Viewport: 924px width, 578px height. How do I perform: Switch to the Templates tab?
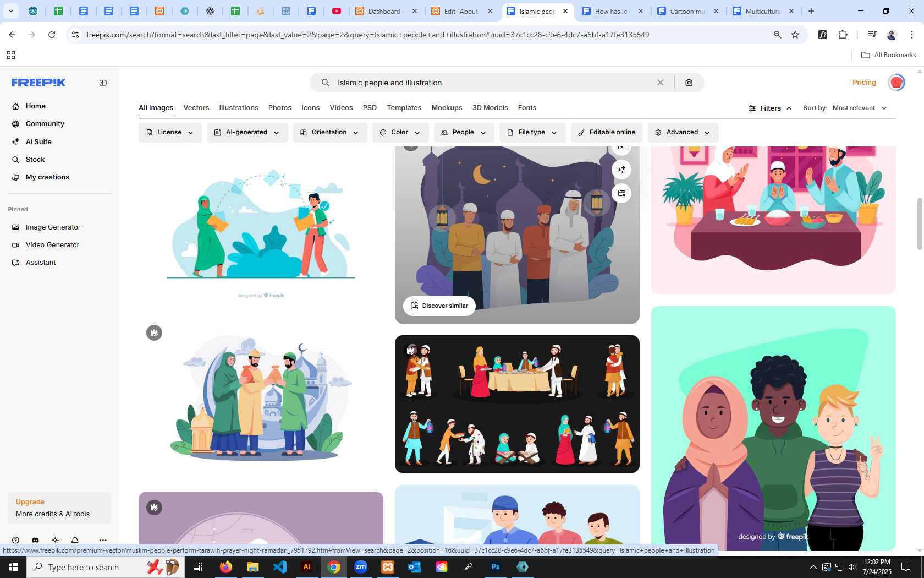point(404,108)
